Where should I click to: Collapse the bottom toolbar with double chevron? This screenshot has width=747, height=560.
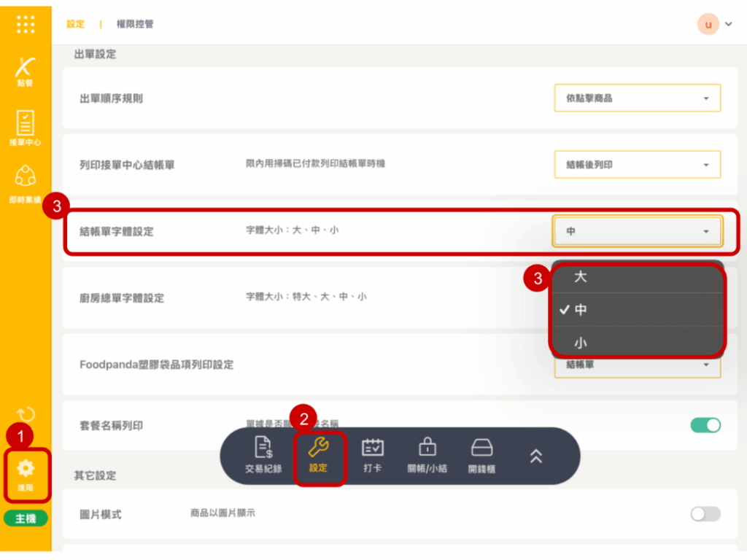536,456
